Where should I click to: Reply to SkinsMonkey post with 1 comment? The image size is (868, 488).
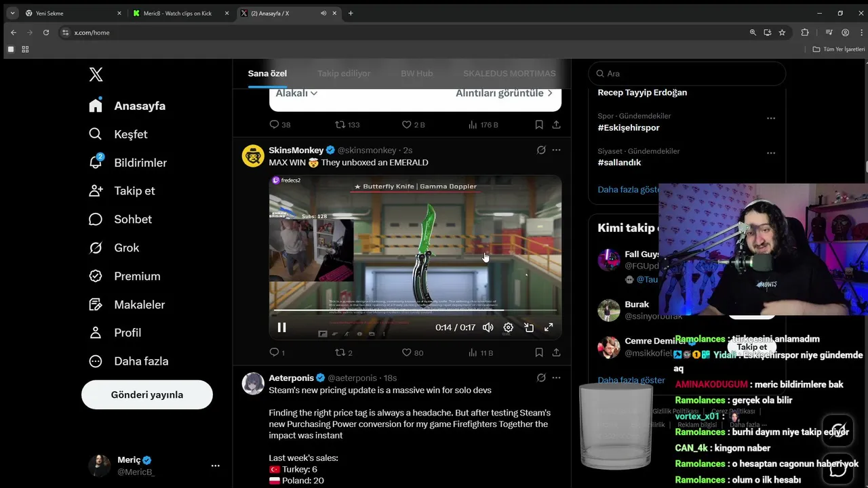[277, 352]
